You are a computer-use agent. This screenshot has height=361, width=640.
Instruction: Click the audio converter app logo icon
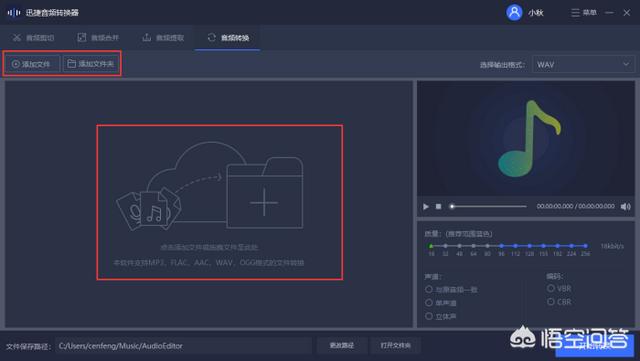pyautogui.click(x=14, y=13)
